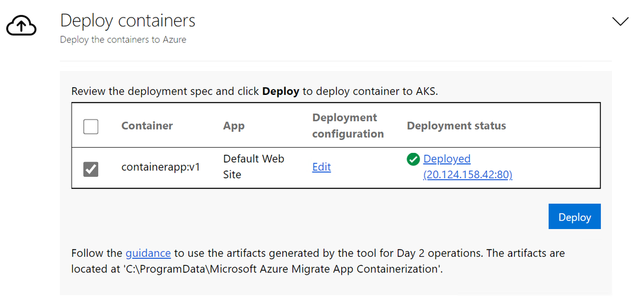Click the Container column header
This screenshot has height=300, width=644.
click(147, 126)
